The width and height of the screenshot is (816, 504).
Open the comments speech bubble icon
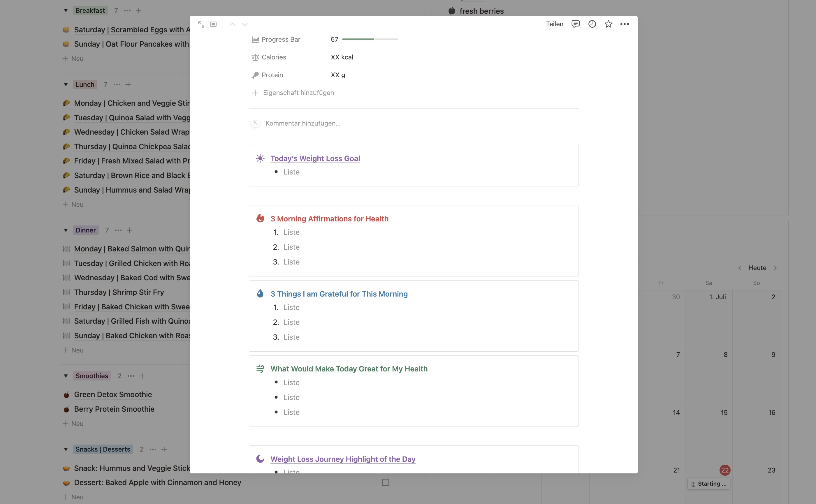[x=575, y=24]
